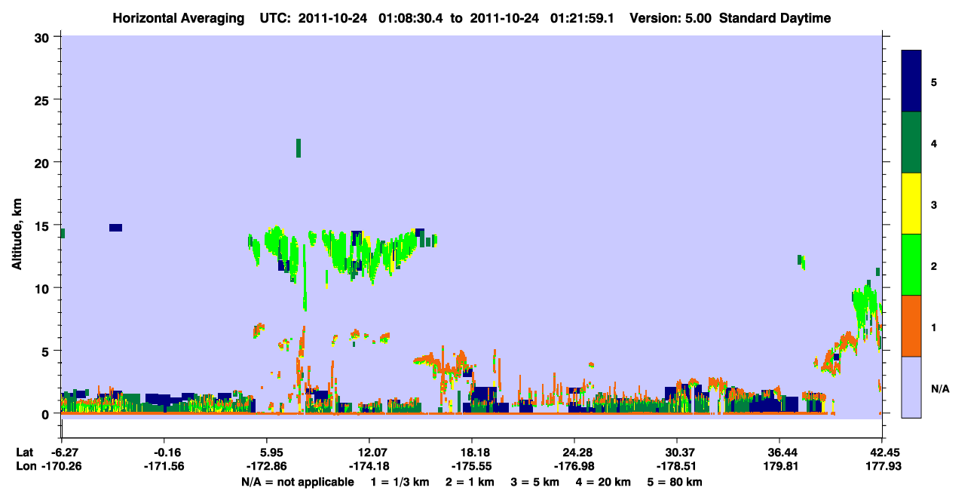Click the colorbar label 1
Image resolution: width=980 pixels, height=503 pixels.
(x=933, y=327)
